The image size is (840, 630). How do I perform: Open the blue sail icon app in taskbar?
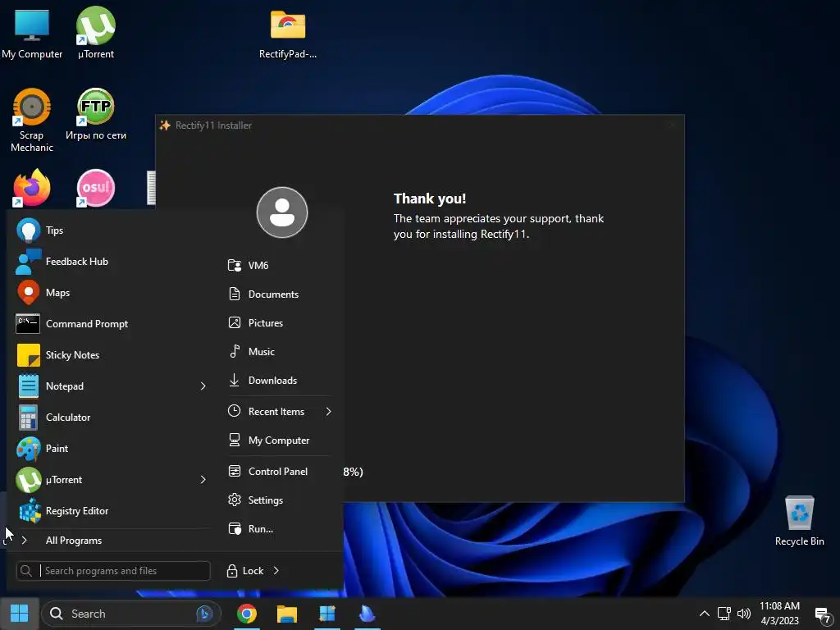coord(367,614)
